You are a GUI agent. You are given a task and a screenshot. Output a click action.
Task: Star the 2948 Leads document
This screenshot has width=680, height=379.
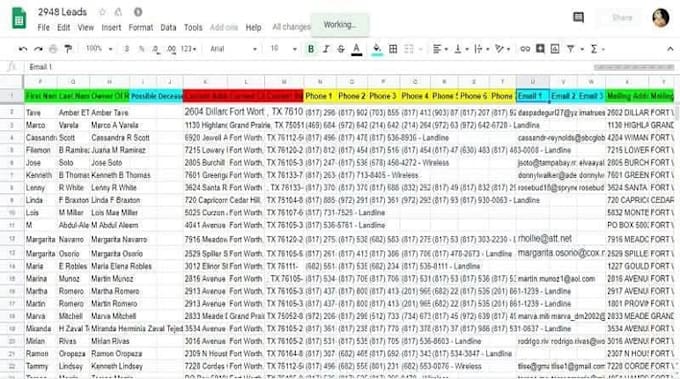pyautogui.click(x=102, y=12)
